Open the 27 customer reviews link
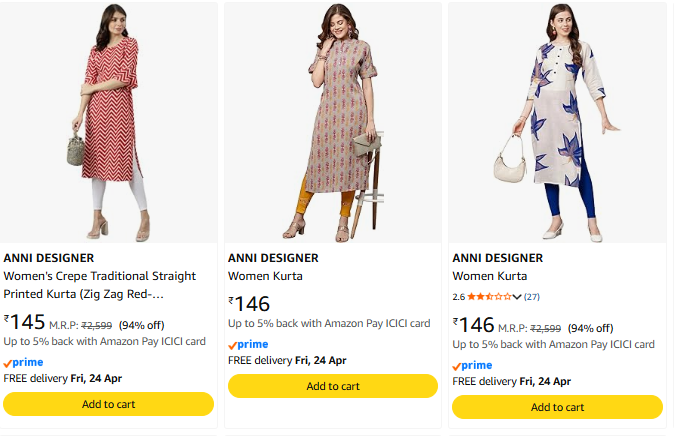Viewport: 674px width, 436px height. coord(532,297)
